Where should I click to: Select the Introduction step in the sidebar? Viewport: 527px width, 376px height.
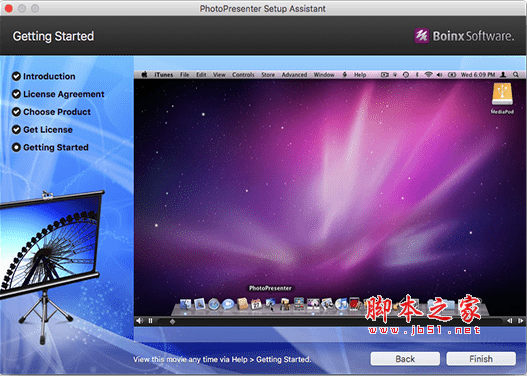[44, 76]
